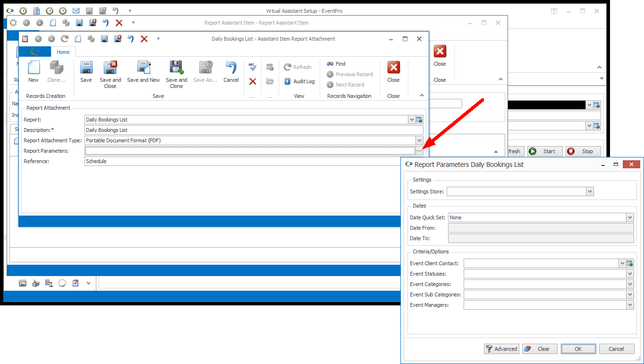Click the bed icon in the bottom navigation bar
Screen dimensions: 644x364
click(23, 283)
